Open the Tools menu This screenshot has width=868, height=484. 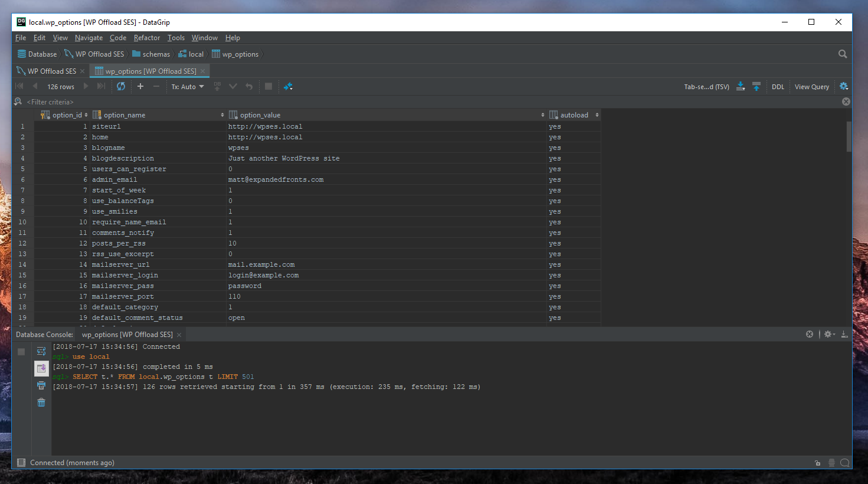(x=176, y=38)
